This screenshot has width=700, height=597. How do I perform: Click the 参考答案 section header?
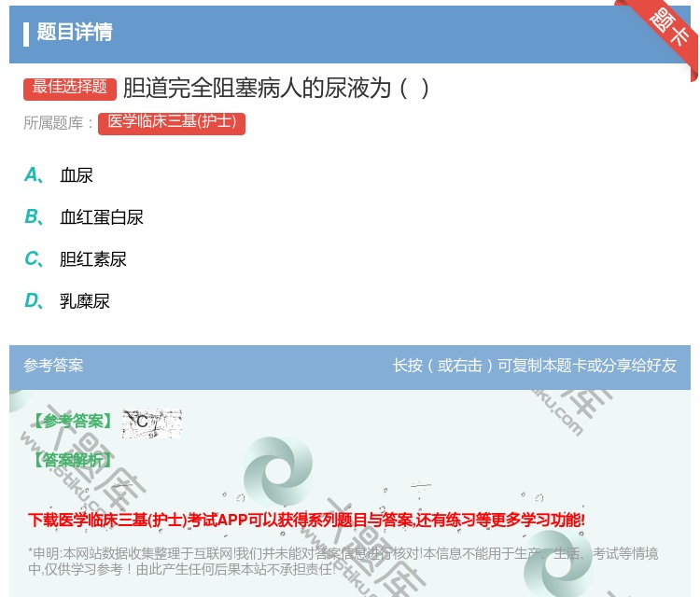coord(53,366)
